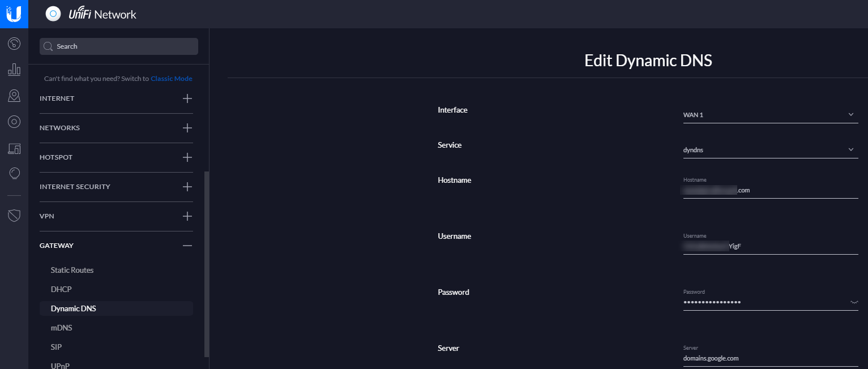Screen dimensions: 868x369
Task: Open the Clients icon in sidebar
Action: (x=14, y=148)
